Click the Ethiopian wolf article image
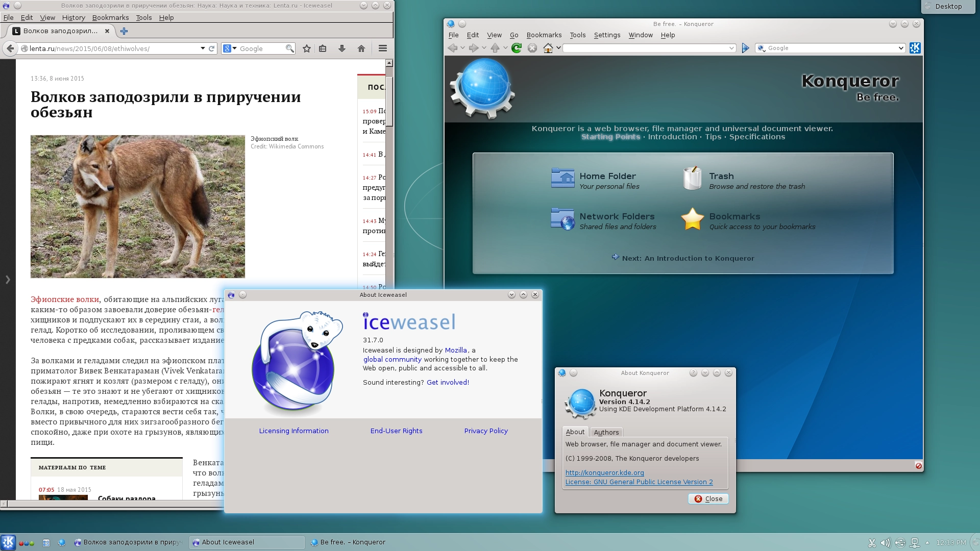 click(138, 207)
